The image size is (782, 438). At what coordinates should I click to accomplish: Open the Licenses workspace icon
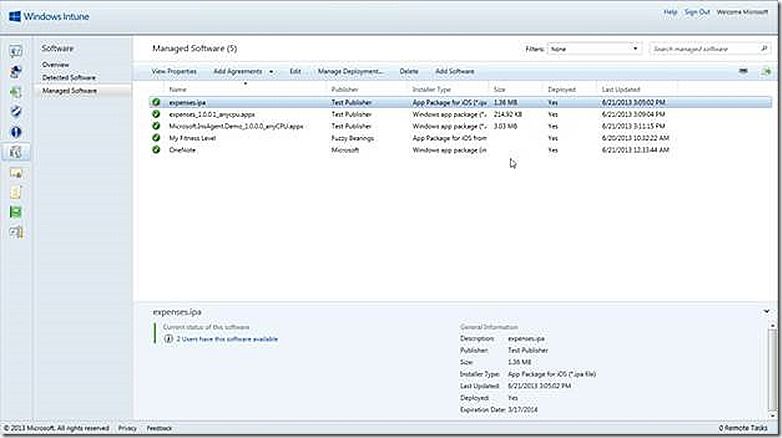16,173
